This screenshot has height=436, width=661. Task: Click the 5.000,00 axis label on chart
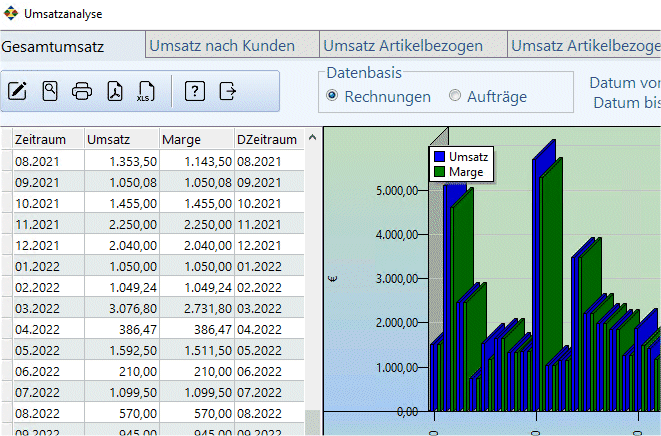[397, 191]
